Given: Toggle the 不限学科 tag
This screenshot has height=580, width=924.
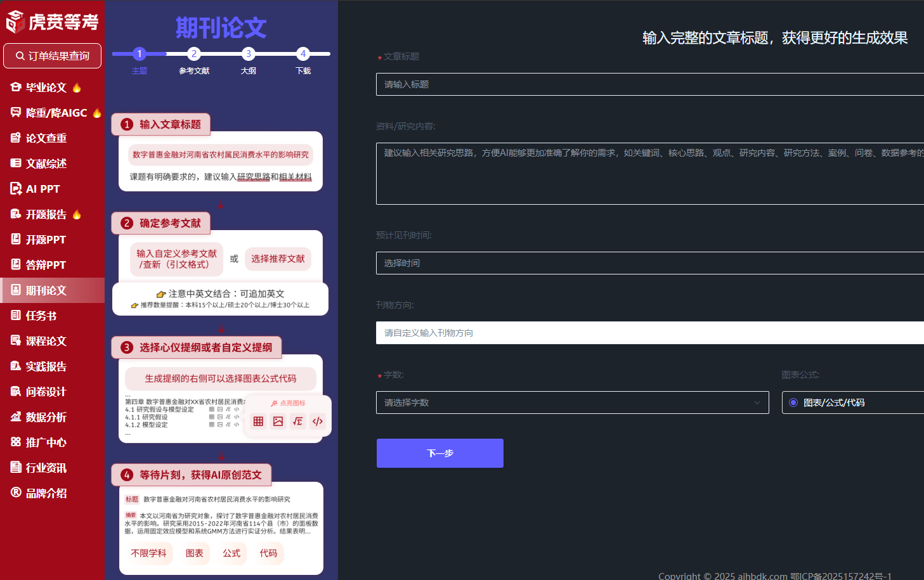Looking at the screenshot, I should [148, 553].
